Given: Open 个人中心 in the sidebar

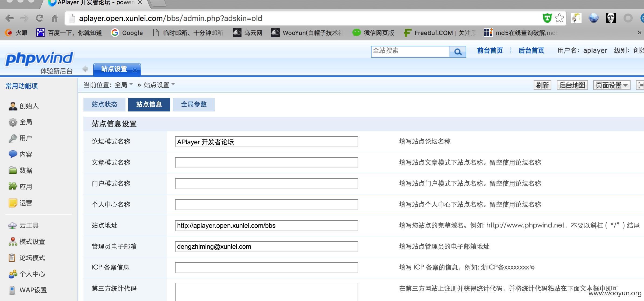Looking at the screenshot, I should (27, 274).
